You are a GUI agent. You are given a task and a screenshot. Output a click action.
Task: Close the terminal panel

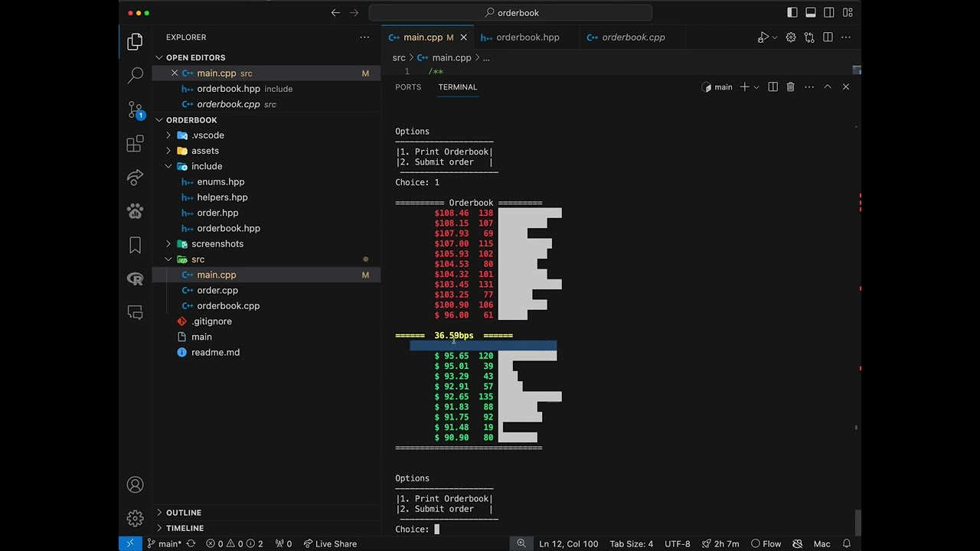[846, 87]
